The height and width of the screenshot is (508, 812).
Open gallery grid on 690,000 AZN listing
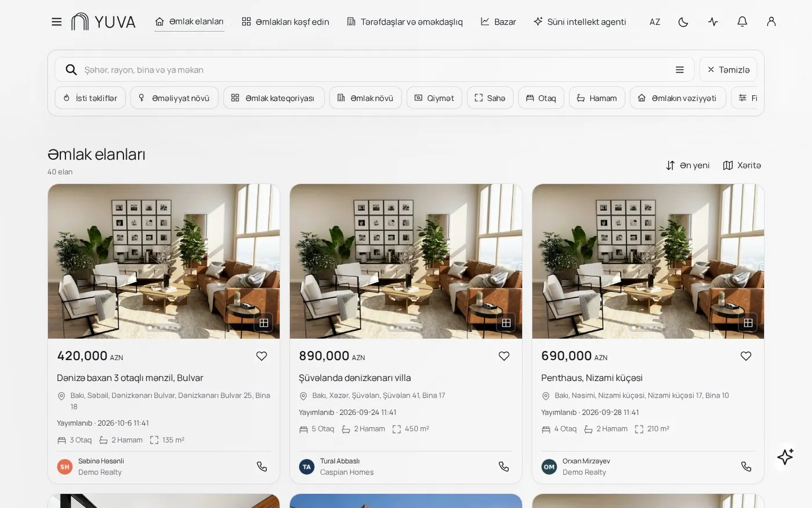[x=748, y=323]
